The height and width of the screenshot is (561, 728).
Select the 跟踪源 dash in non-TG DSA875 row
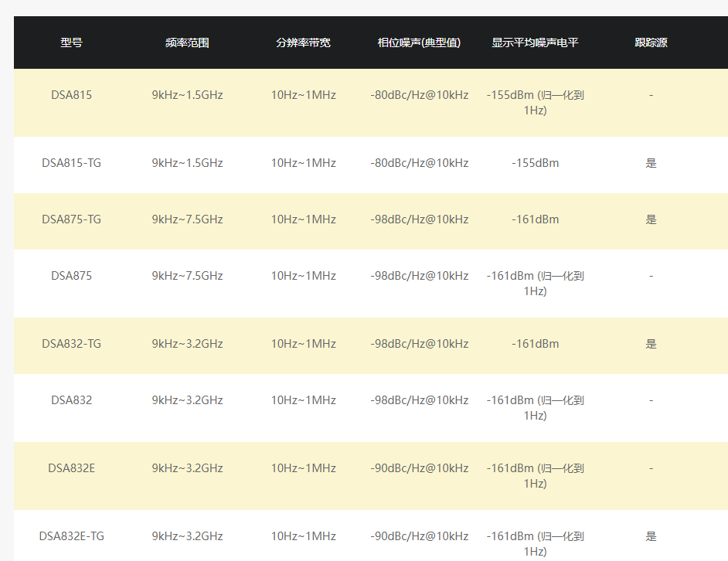(x=651, y=276)
